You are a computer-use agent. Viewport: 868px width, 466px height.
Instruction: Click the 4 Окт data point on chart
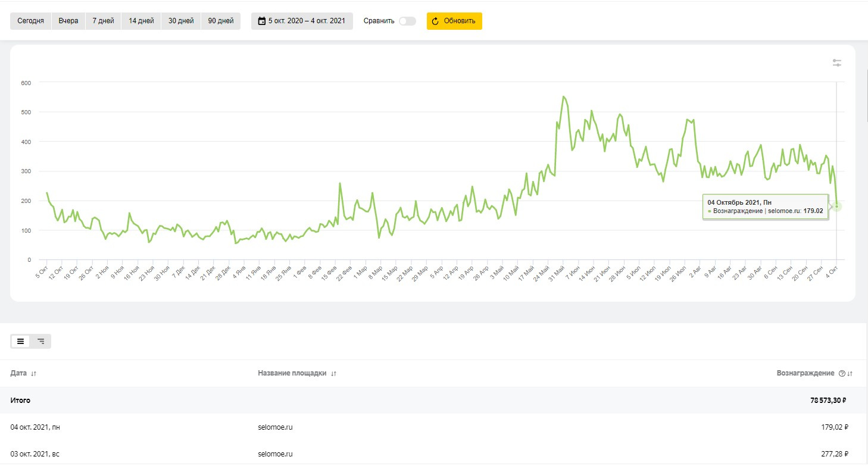point(836,207)
